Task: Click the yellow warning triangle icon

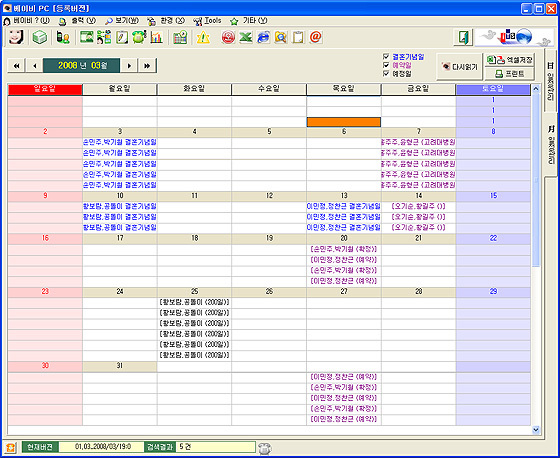Action: click(x=203, y=37)
